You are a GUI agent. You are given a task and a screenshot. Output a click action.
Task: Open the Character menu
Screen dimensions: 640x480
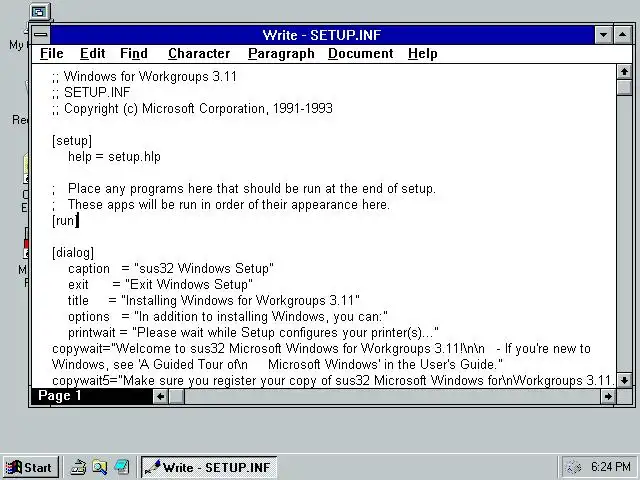click(199, 54)
